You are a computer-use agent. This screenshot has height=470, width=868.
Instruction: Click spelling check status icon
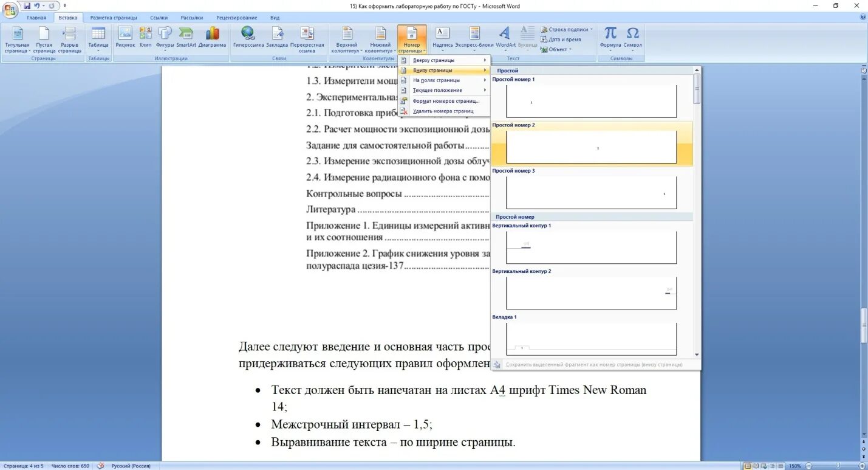(100, 466)
